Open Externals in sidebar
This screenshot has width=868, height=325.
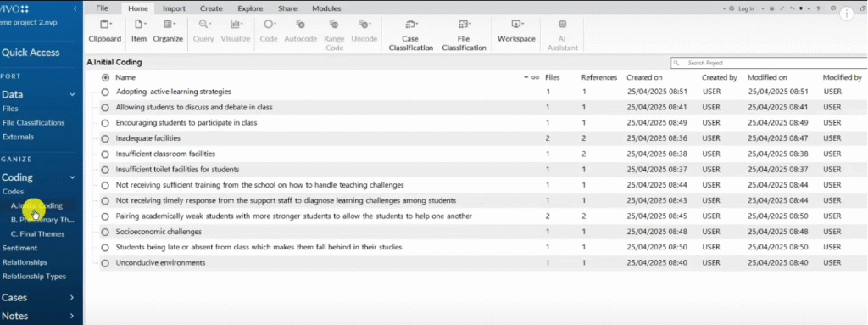click(18, 137)
